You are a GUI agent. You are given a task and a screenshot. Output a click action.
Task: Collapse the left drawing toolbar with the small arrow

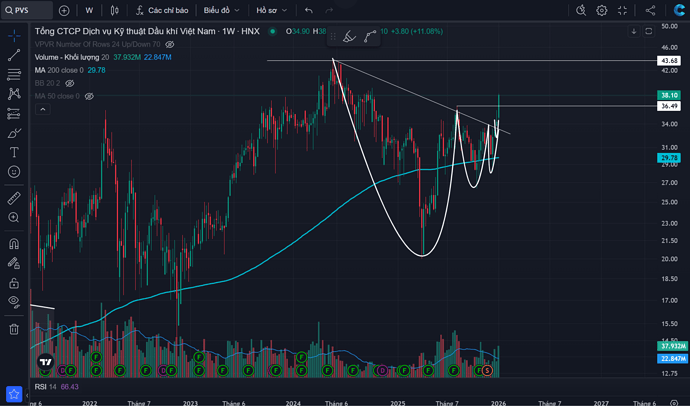pos(26,395)
